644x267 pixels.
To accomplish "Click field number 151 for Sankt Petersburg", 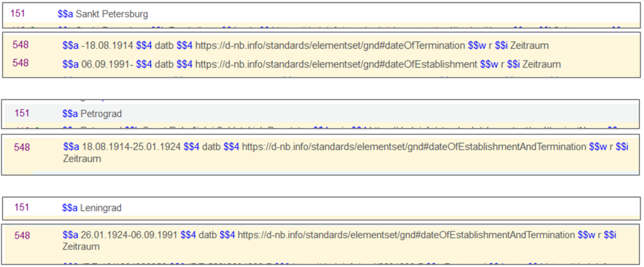I will coord(17,14).
